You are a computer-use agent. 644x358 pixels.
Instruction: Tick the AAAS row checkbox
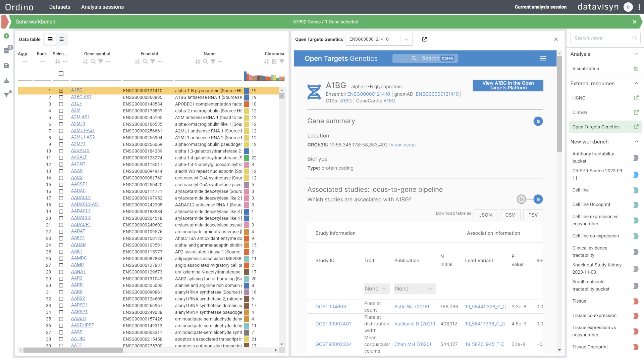tap(61, 171)
